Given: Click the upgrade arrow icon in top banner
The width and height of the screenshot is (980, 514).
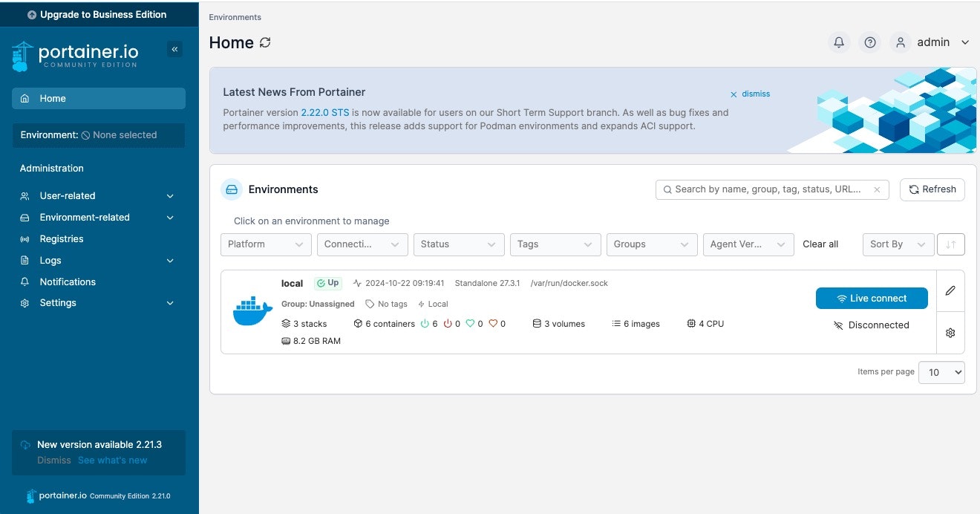Looking at the screenshot, I should point(32,14).
